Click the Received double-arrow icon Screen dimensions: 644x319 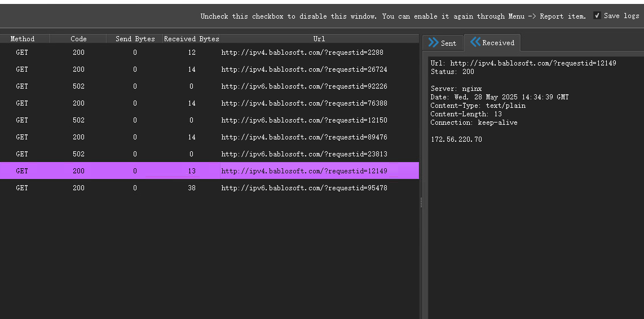[x=475, y=42]
